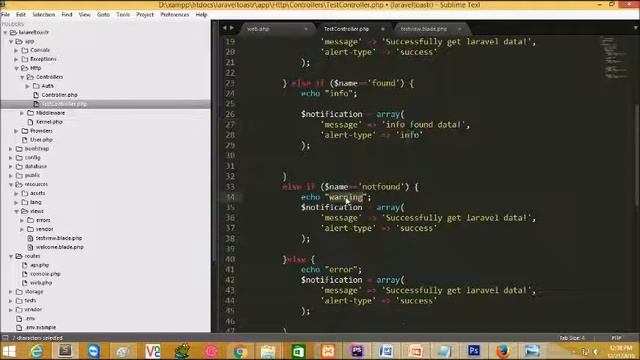
Task: Click the errors folder icon
Action: [x=31, y=220]
